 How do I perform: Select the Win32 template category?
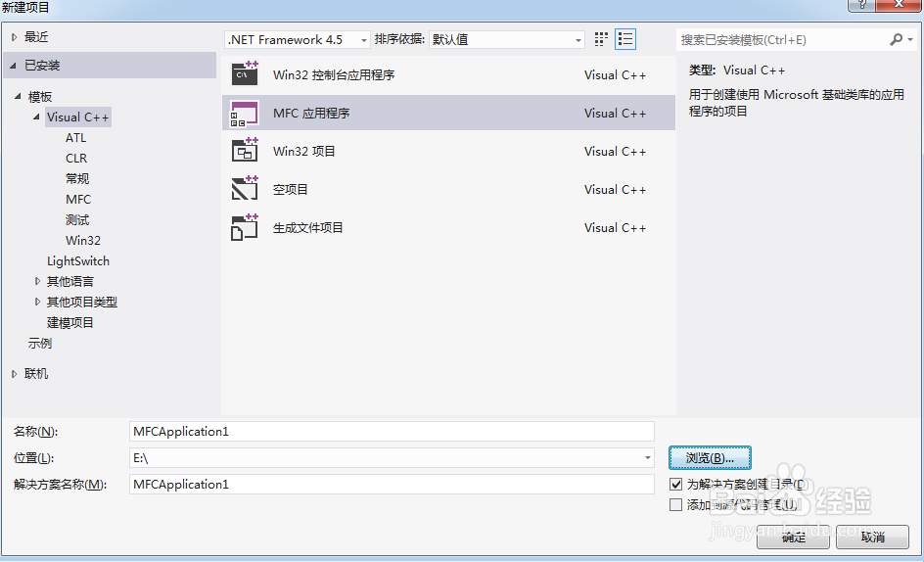[x=83, y=241]
